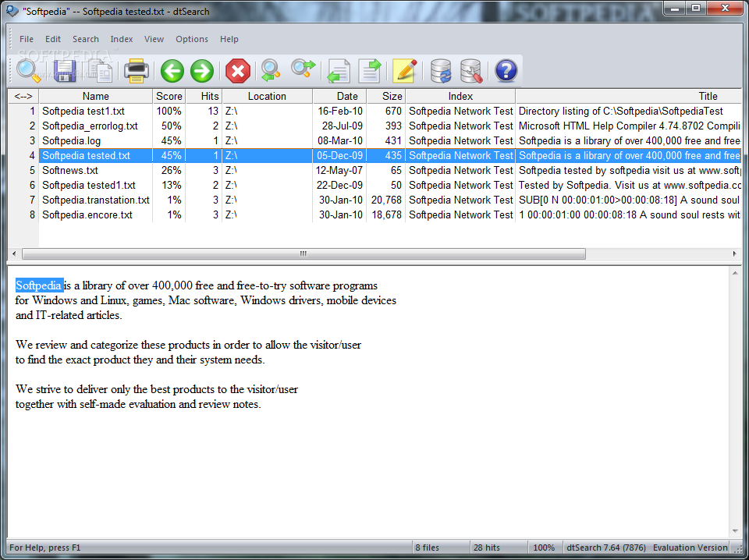Screen dimensions: 749x560
Task: Open the File menu
Action: coord(27,39)
